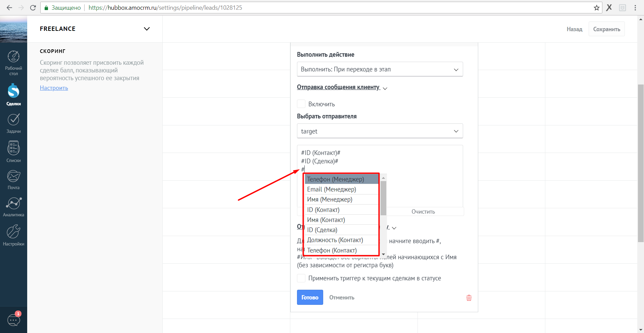Bookmark page with star icon
Viewport: 644px width, 333px height.
click(596, 8)
